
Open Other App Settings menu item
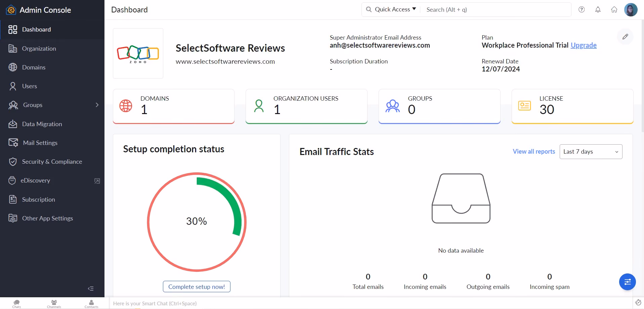point(52,218)
